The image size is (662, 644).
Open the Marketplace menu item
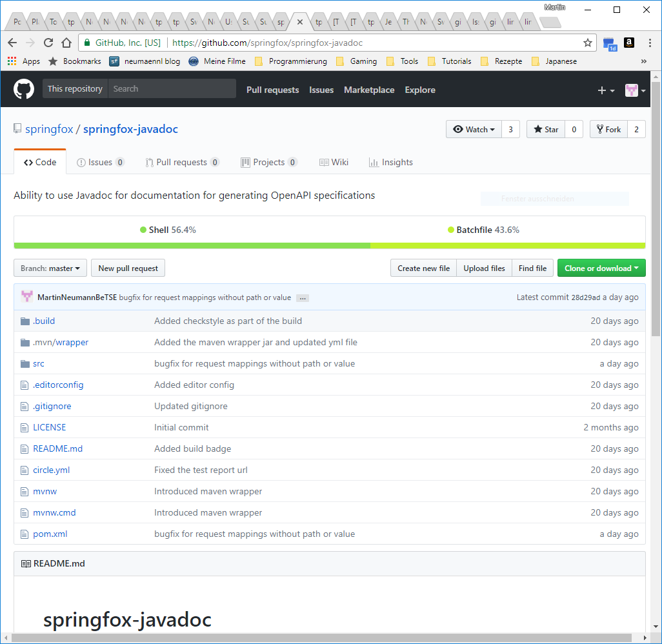coord(369,90)
